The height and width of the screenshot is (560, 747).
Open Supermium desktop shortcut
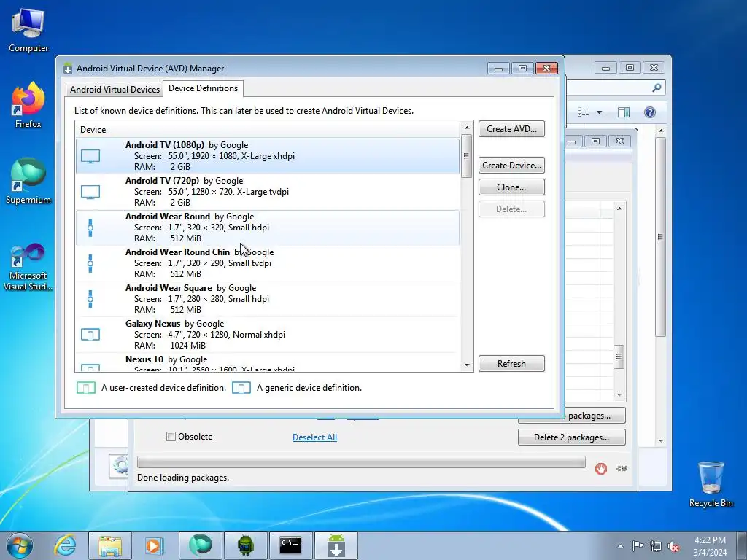point(28,181)
